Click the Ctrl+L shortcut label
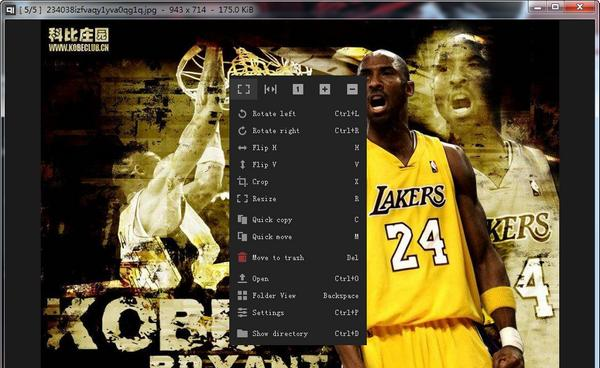This screenshot has width=600, height=368. tap(347, 114)
